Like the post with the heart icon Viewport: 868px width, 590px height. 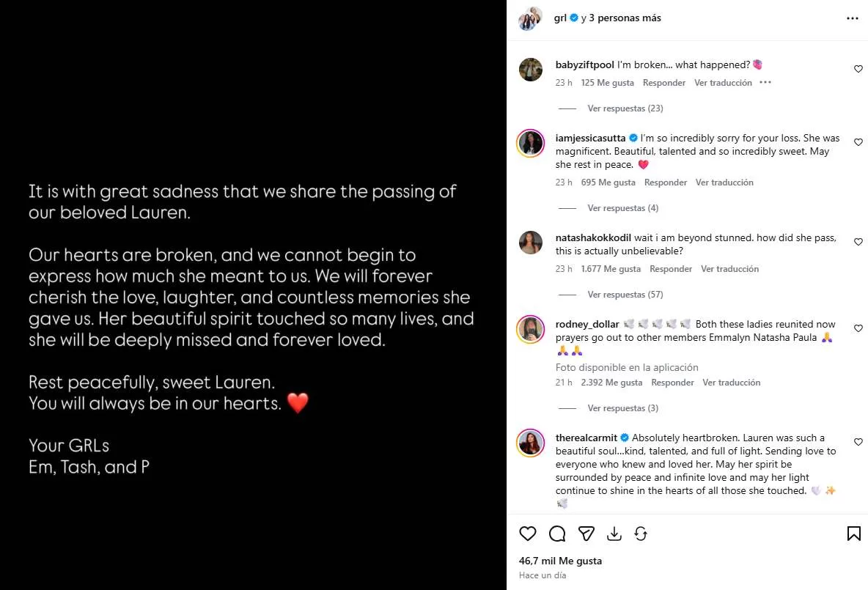click(528, 534)
